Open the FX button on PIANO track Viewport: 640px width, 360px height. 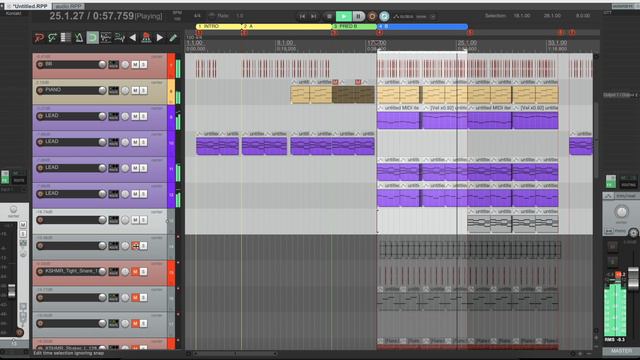(113, 90)
